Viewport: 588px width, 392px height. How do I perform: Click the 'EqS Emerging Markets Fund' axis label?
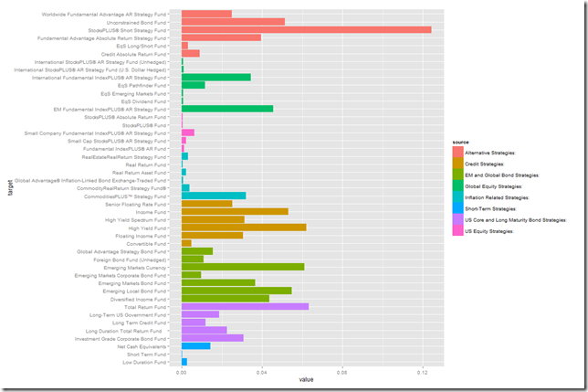click(x=133, y=94)
